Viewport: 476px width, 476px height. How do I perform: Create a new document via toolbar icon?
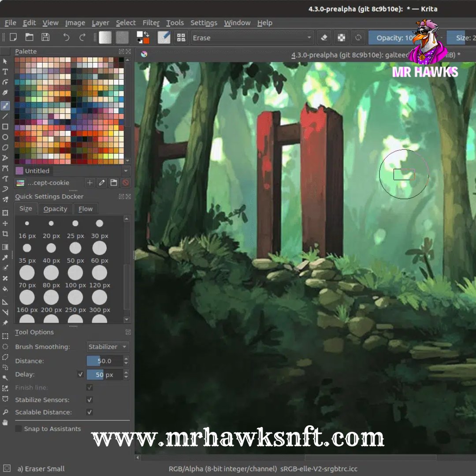(x=13, y=37)
